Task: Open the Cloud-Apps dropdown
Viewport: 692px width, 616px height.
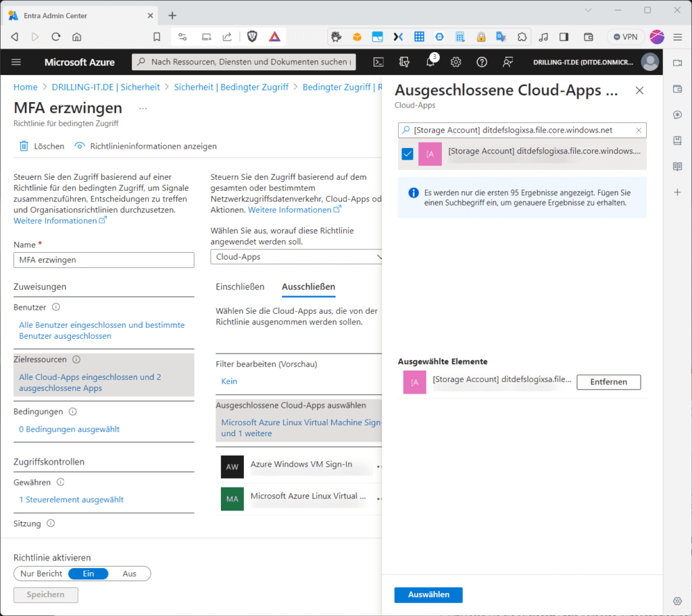Action: coord(296,257)
